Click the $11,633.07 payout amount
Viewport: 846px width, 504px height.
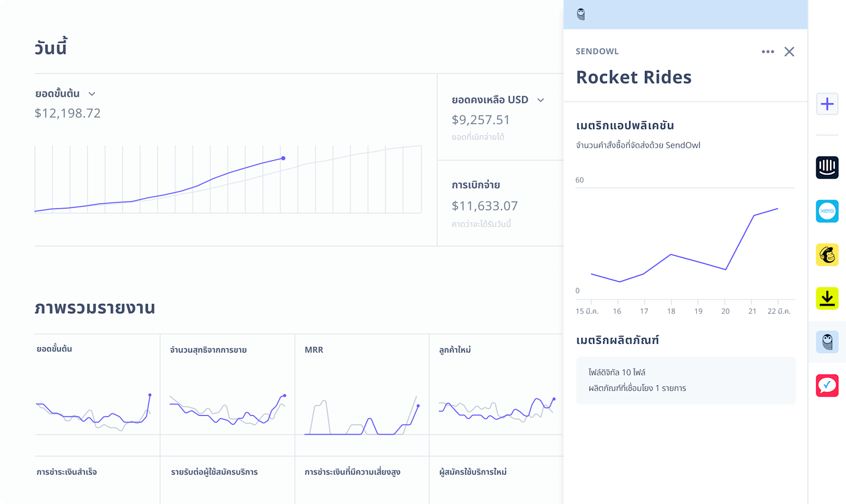point(485,206)
